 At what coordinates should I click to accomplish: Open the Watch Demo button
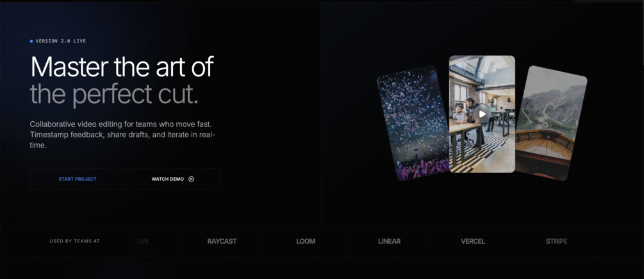173,179
